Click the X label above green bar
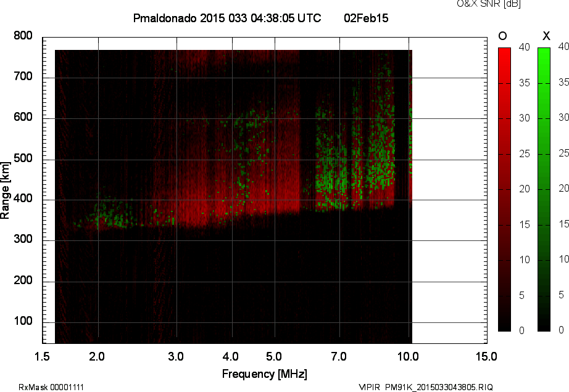This screenshot has height=392, width=569. (544, 36)
